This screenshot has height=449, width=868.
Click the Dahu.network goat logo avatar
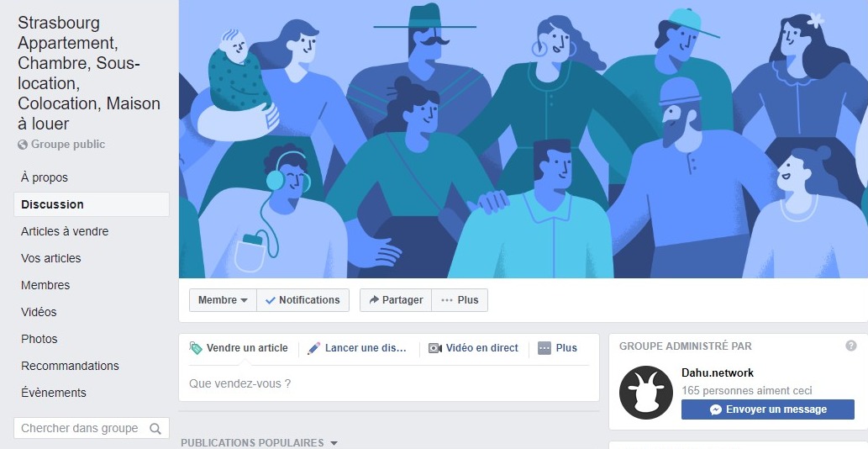645,393
